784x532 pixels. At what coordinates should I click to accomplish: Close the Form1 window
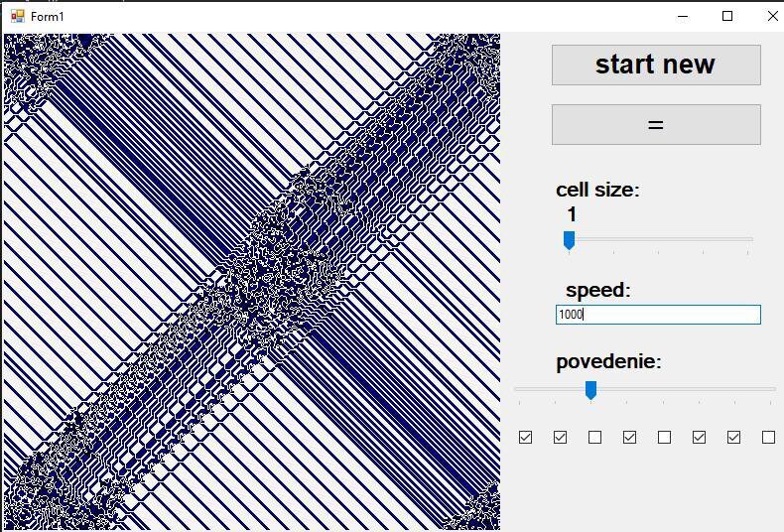pos(772,17)
